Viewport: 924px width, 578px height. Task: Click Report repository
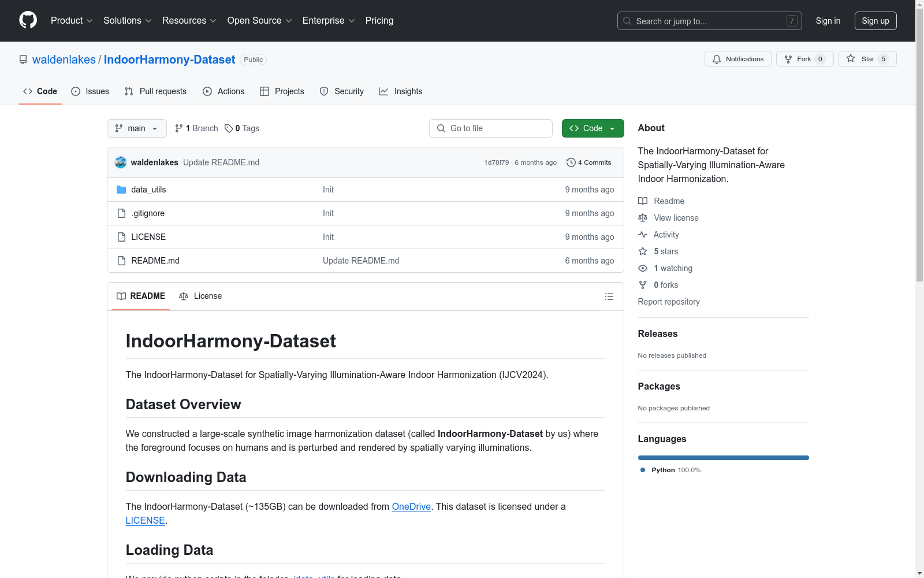click(669, 302)
